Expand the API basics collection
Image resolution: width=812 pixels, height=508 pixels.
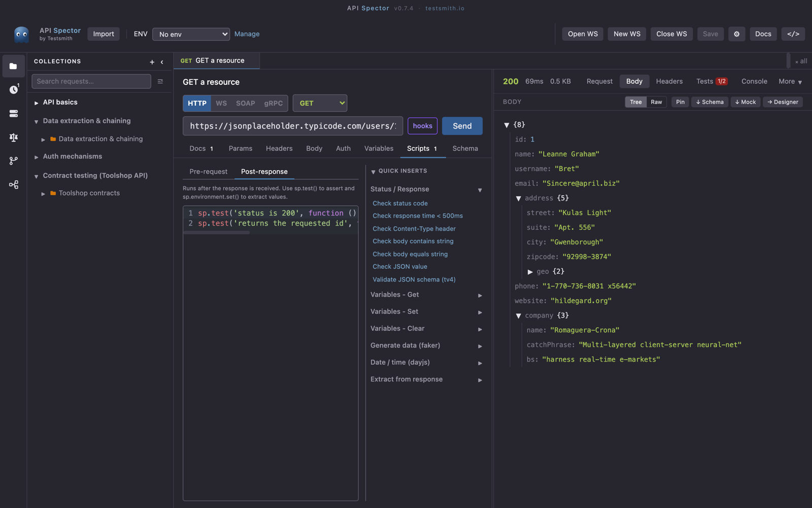coord(37,103)
